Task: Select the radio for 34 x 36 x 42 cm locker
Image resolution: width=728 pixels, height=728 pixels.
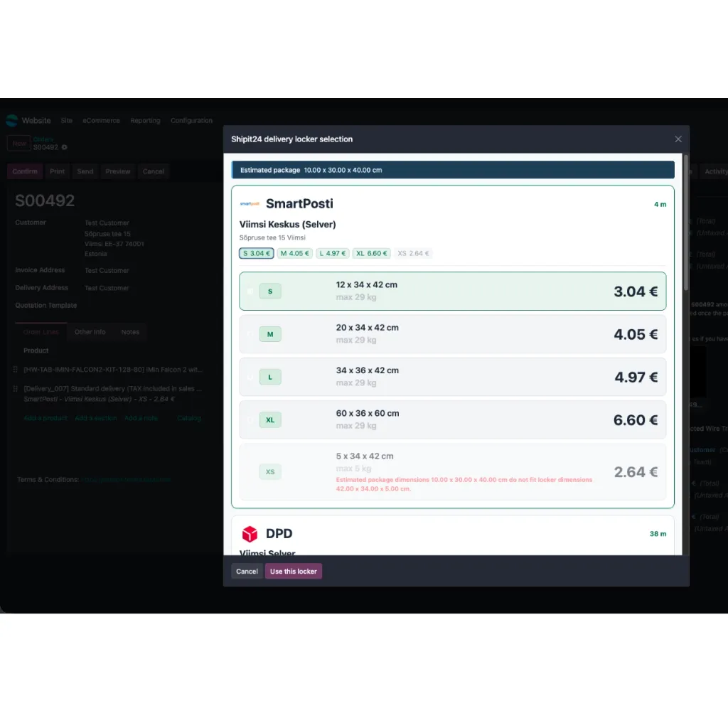Action: click(x=250, y=377)
